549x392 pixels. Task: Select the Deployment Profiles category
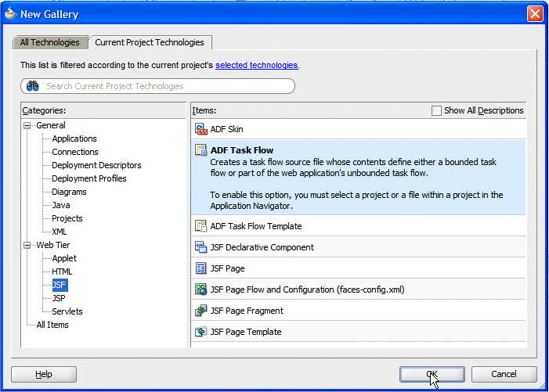(x=89, y=178)
